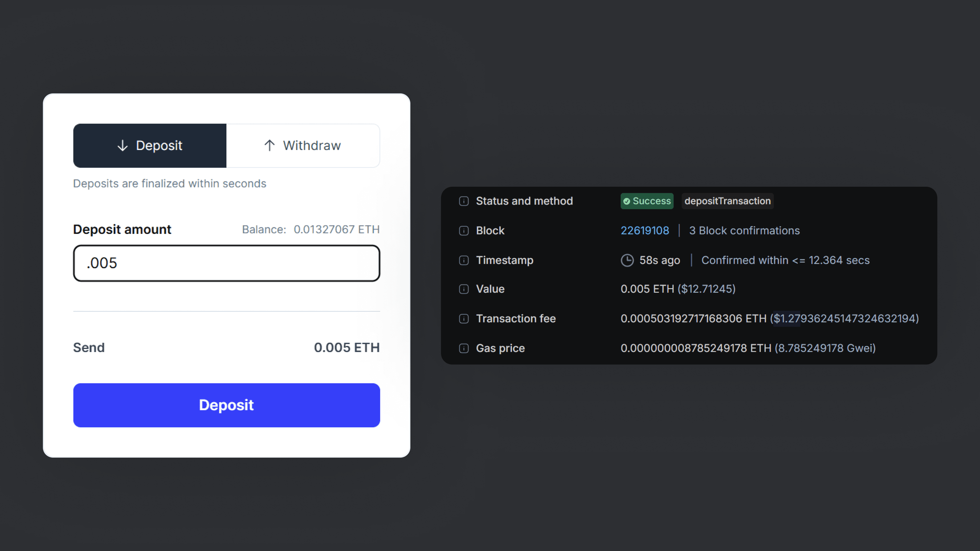Click the 3 Block confirmations text
The width and height of the screenshot is (980, 551).
pyautogui.click(x=744, y=231)
